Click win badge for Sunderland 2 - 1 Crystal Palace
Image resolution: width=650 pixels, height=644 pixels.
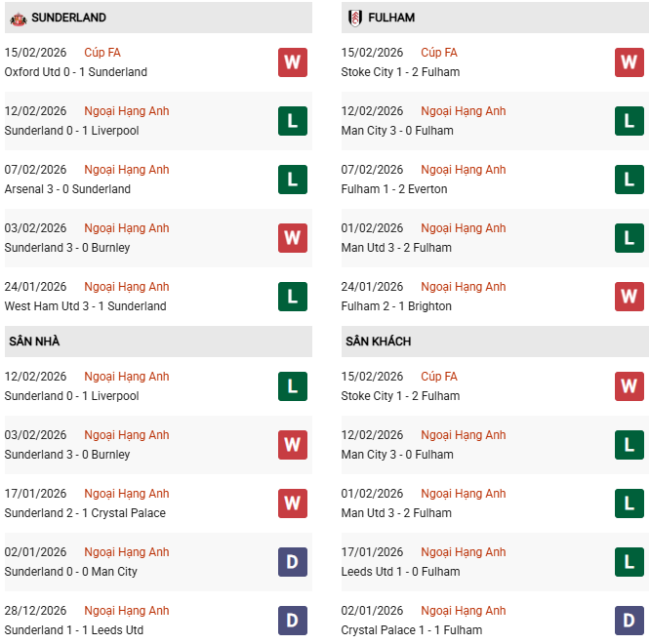[x=292, y=503]
